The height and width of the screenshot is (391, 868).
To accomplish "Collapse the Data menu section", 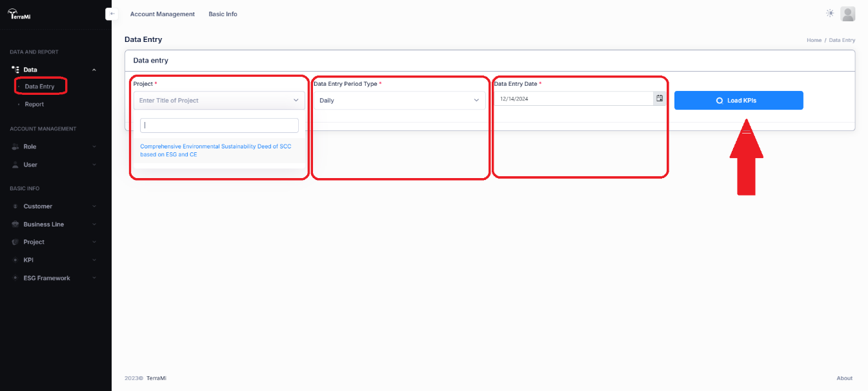I will tap(94, 70).
